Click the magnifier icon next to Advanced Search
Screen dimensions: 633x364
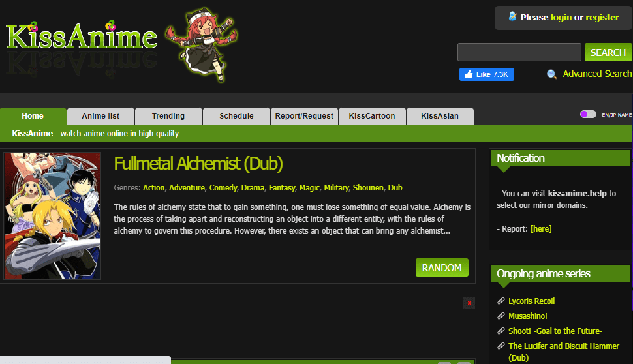tap(551, 74)
